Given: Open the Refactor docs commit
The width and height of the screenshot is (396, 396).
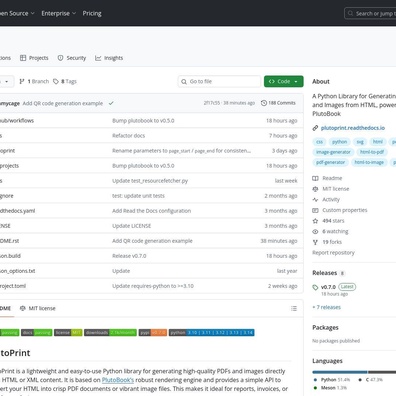Looking at the screenshot, I should [129, 136].
